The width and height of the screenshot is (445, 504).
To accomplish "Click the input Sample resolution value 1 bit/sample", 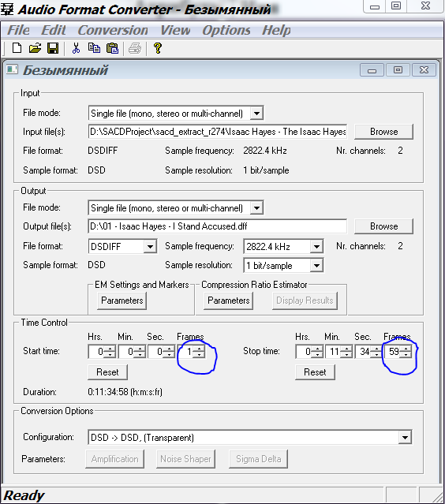I will pyautogui.click(x=266, y=170).
